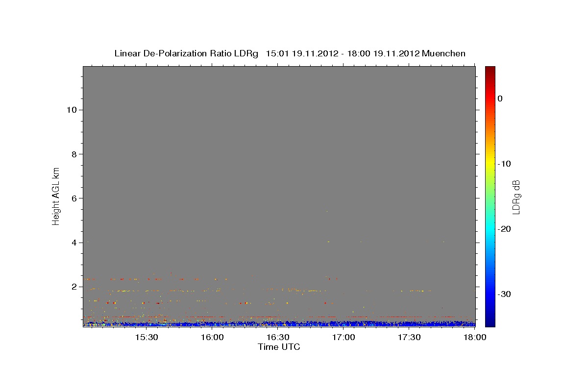The image size is (588, 392).
Task: Click the colorbar value 0 label
Action: coord(500,98)
